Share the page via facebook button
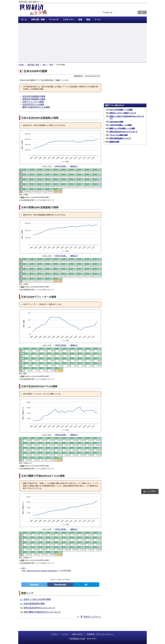The height and width of the screenshot is (644, 165). (x=60, y=585)
